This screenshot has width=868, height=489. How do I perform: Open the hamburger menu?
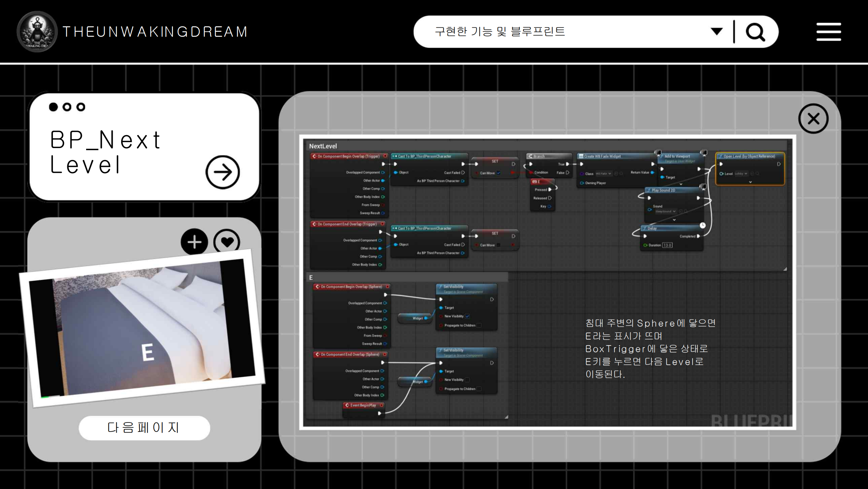(x=828, y=32)
